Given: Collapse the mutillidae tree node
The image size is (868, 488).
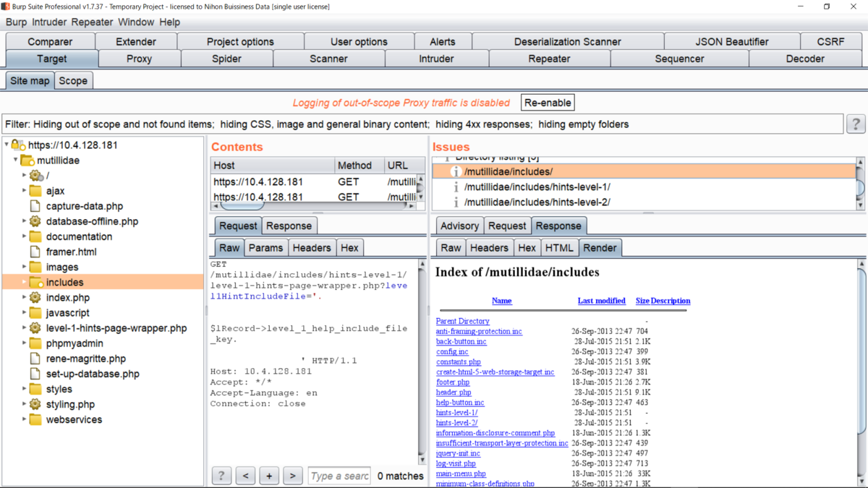Looking at the screenshot, I should pos(16,160).
